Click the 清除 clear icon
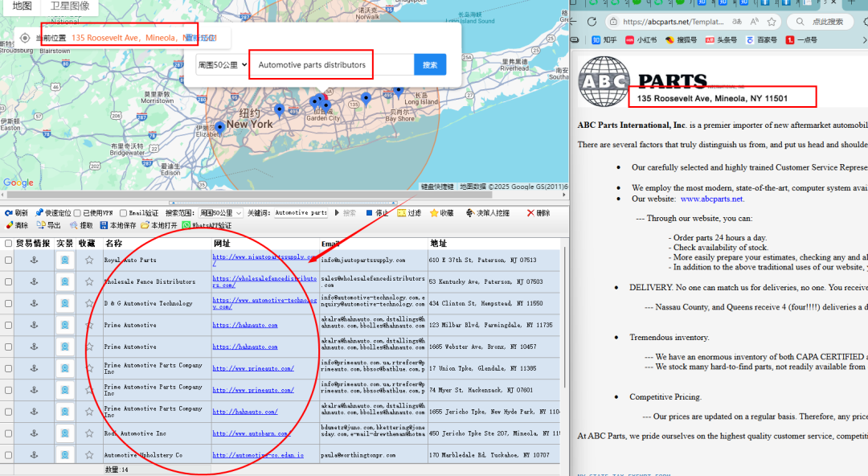The height and width of the screenshot is (476, 868). point(10,225)
